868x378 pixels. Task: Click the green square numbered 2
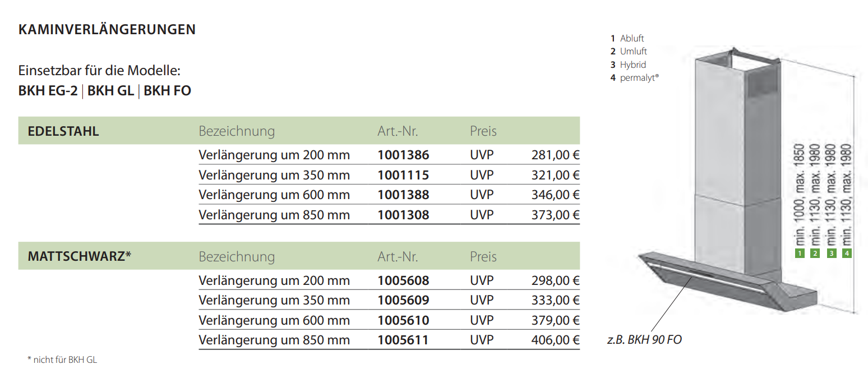point(815,253)
